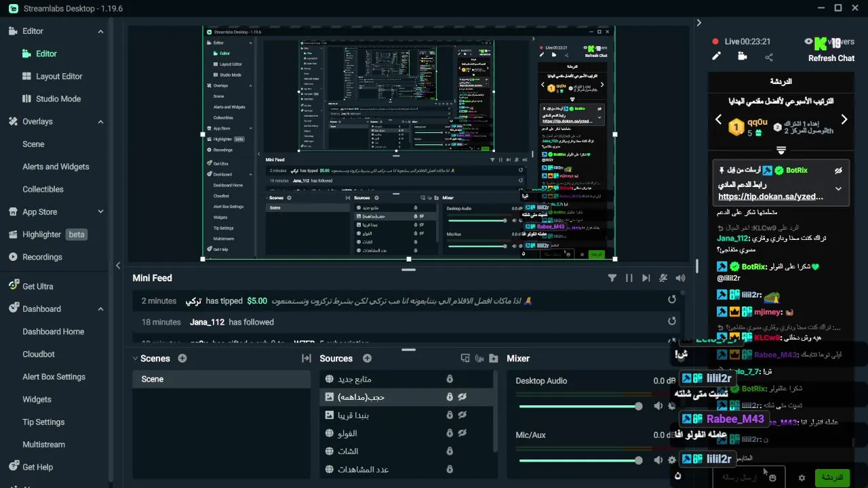This screenshot has width=868, height=488.
Task: Mute event sounds in the Mini Feed
Action: 663,278
